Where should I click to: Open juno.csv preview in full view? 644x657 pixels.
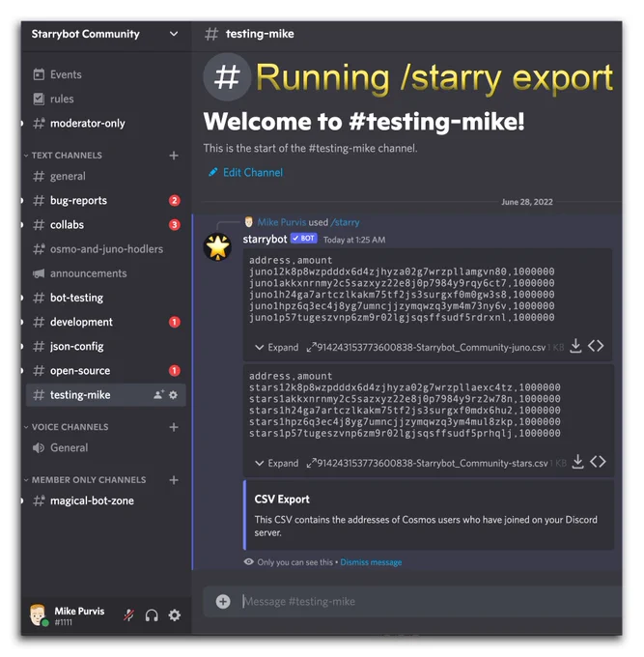tap(311, 347)
